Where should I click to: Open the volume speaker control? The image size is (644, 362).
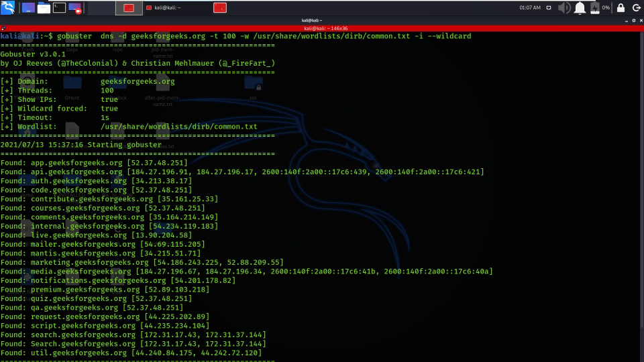click(x=564, y=8)
